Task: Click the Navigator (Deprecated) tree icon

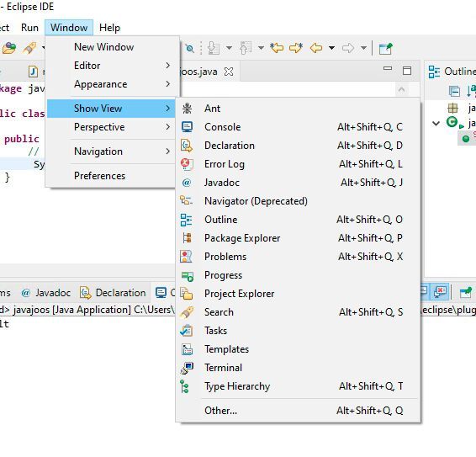Action: (186, 201)
